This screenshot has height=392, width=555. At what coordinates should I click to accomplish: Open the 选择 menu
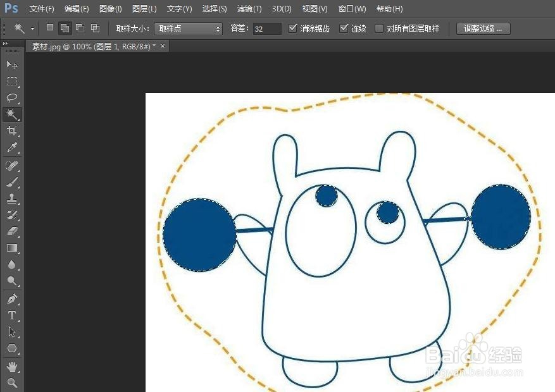click(x=214, y=9)
